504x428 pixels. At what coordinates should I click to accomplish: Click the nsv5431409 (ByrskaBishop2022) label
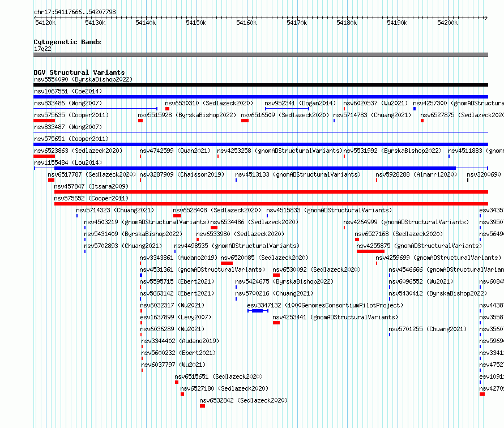click(133, 234)
